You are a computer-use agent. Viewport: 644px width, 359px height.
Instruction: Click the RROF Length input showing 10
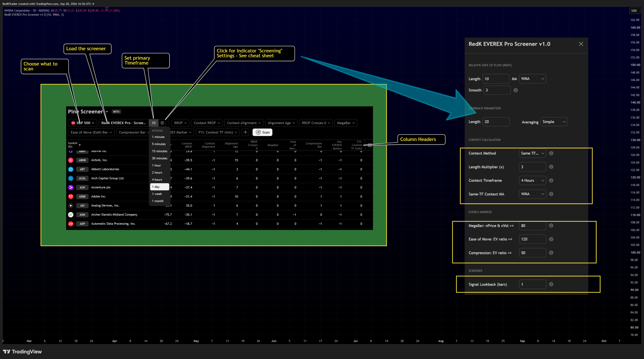pos(496,79)
